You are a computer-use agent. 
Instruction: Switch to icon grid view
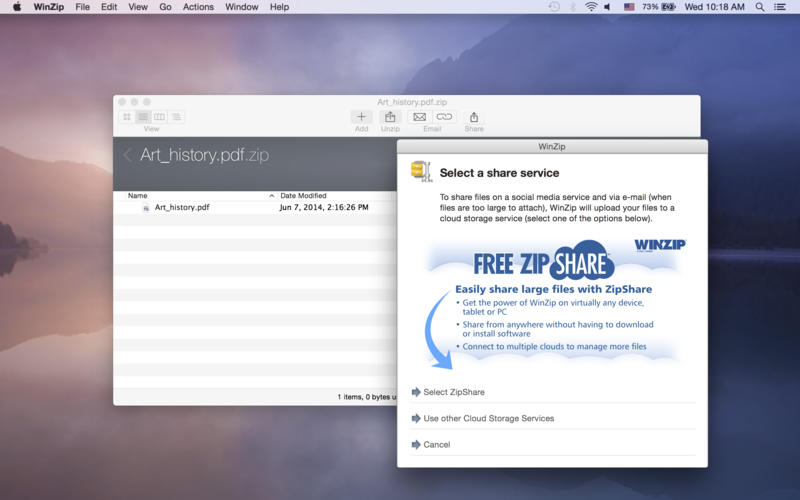127,117
